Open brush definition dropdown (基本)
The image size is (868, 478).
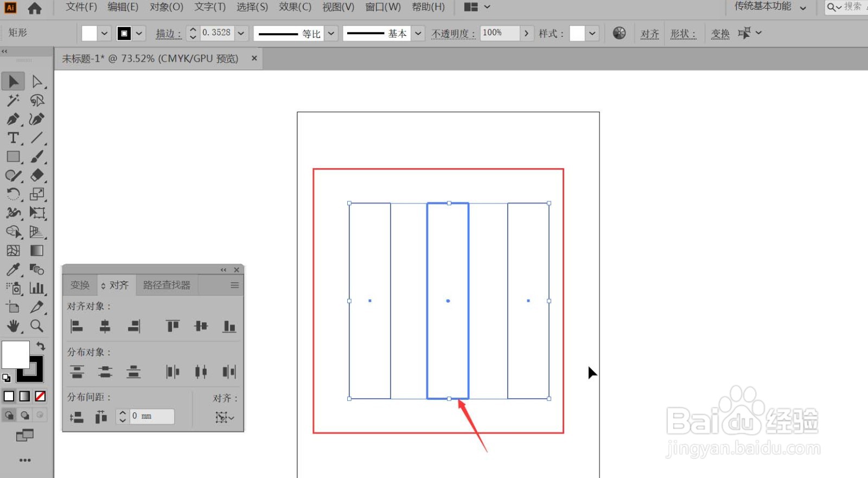418,33
